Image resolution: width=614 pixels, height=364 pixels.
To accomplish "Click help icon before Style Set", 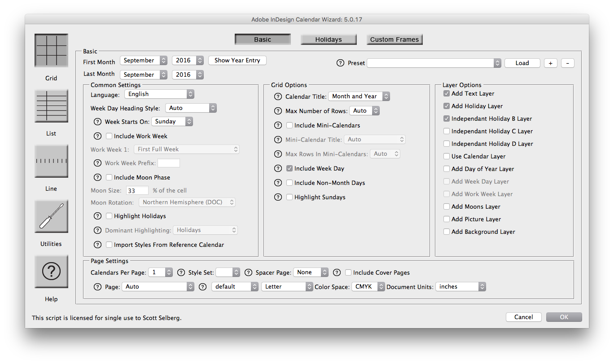I will [x=181, y=272].
